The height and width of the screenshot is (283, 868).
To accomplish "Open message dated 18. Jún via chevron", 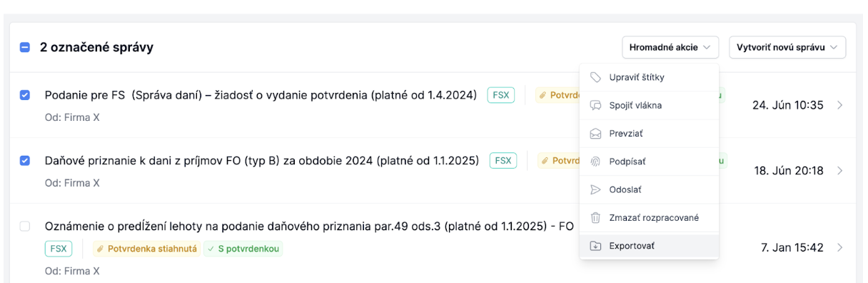I will coord(839,171).
